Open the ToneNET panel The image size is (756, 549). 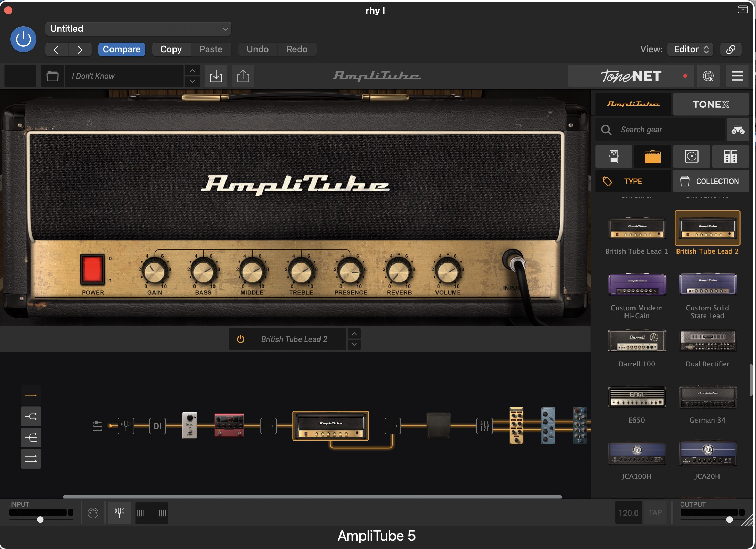(x=631, y=76)
